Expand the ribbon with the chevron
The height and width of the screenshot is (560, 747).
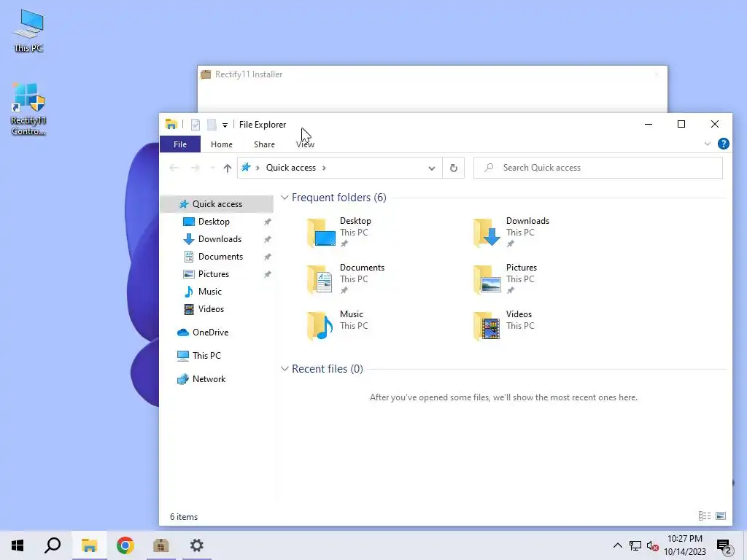tap(708, 144)
